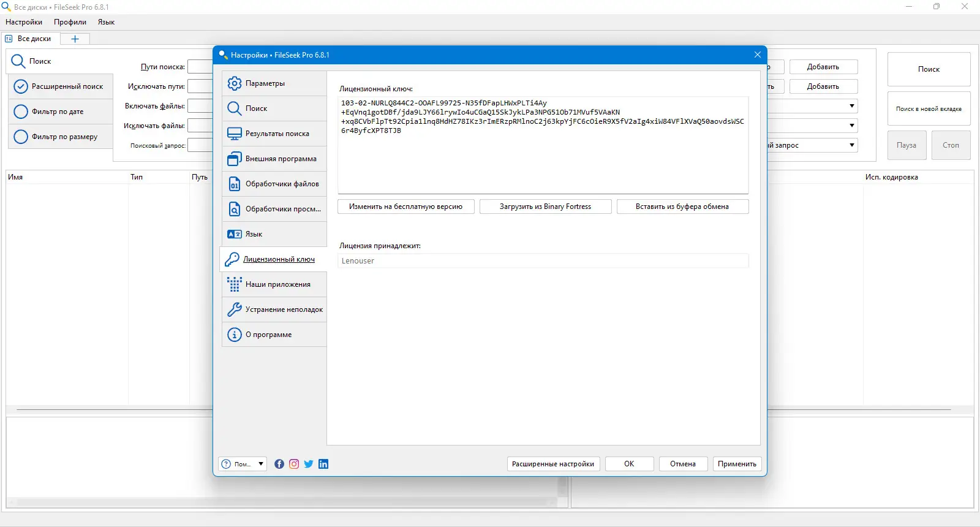Open Поиск section in settings sidebar
This screenshot has height=527, width=980.
click(274, 108)
